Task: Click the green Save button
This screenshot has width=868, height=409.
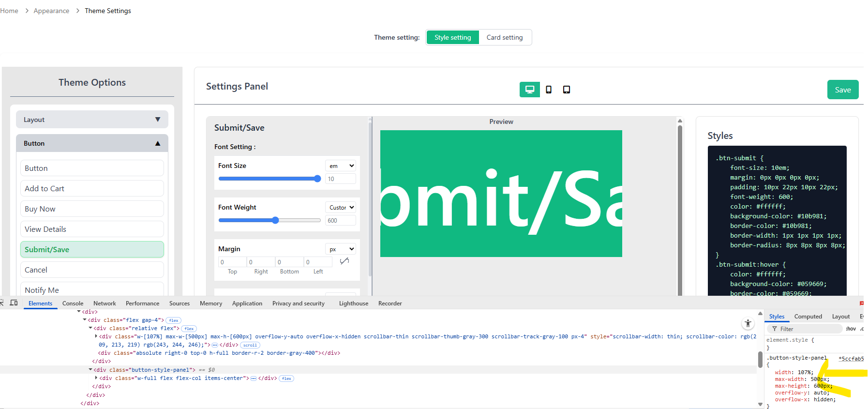Action: [843, 90]
